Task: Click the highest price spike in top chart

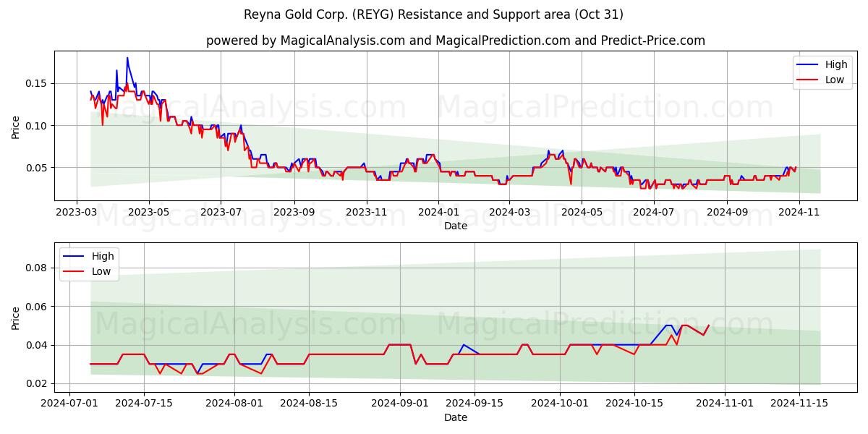Action: [x=127, y=58]
